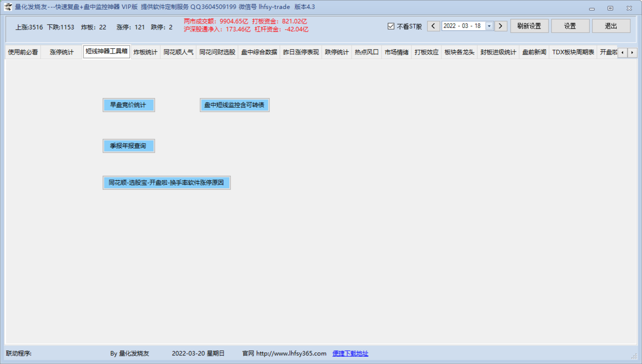Viewport: 642px width, 364px height.
Task: Open the date picker dropdown arrow
Action: pos(489,26)
